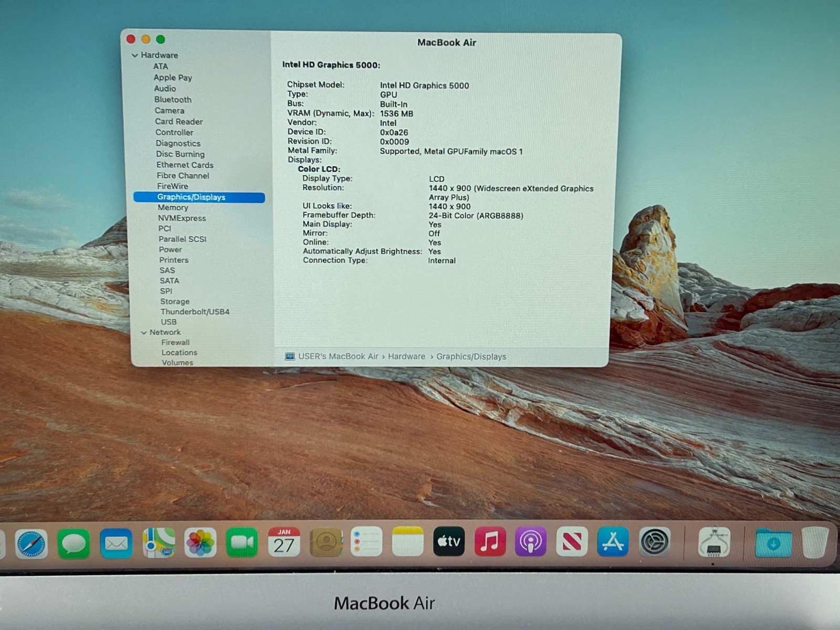Open Calendar showing Jan 27
Viewport: 840px width, 630px height.
click(284, 542)
